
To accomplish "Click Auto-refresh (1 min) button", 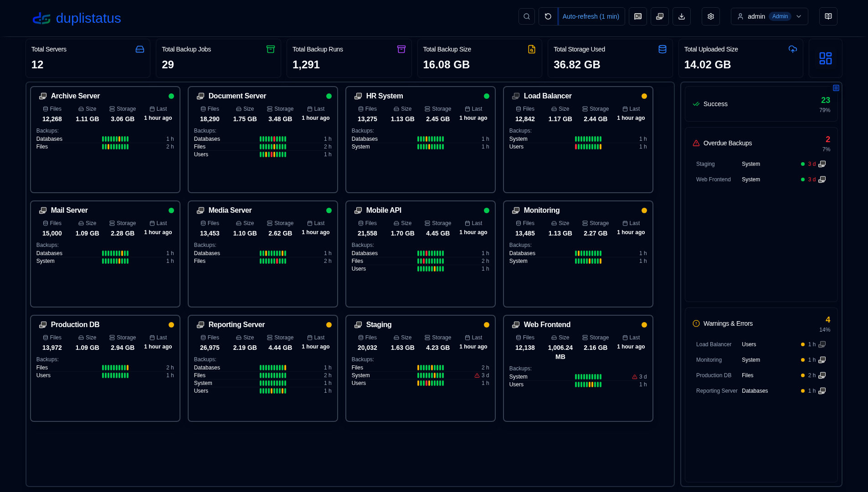I will pos(591,16).
